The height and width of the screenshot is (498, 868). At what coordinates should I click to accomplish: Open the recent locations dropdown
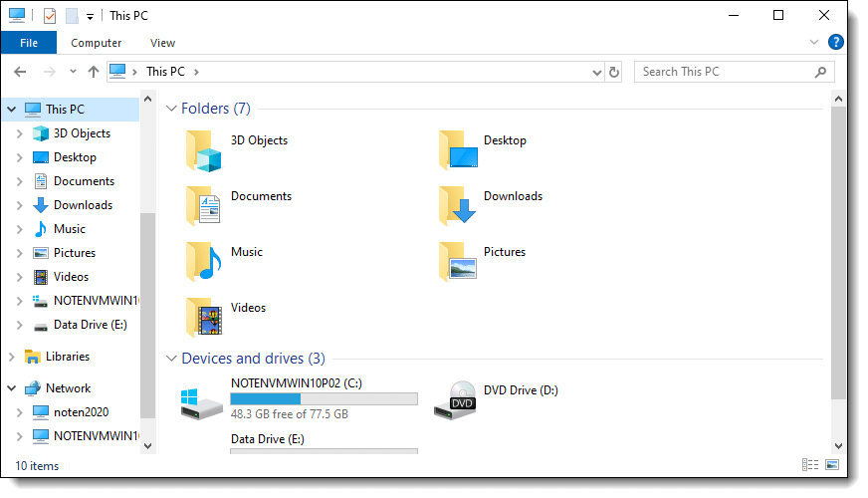click(x=73, y=72)
